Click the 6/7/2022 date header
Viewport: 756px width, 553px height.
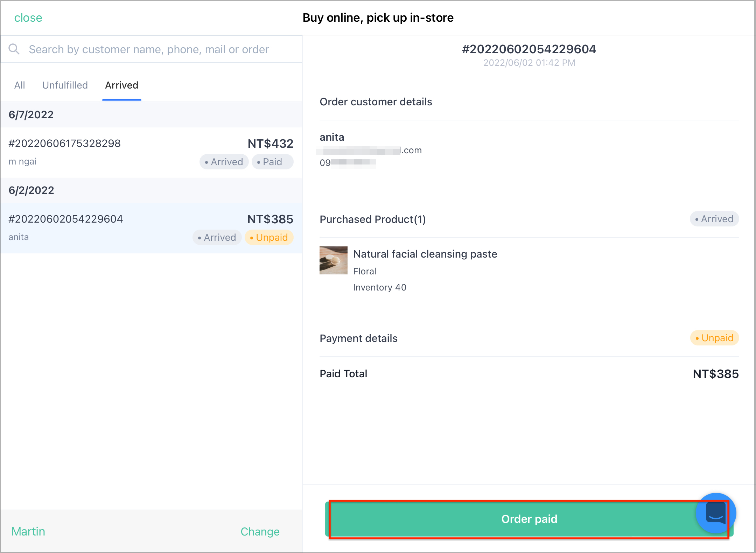click(31, 115)
